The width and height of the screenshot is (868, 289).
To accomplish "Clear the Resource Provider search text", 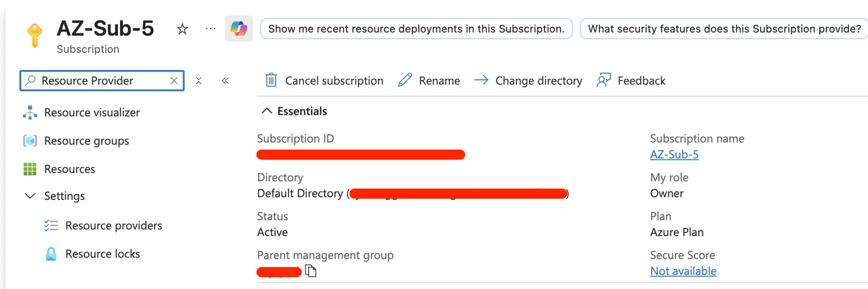I will (174, 81).
